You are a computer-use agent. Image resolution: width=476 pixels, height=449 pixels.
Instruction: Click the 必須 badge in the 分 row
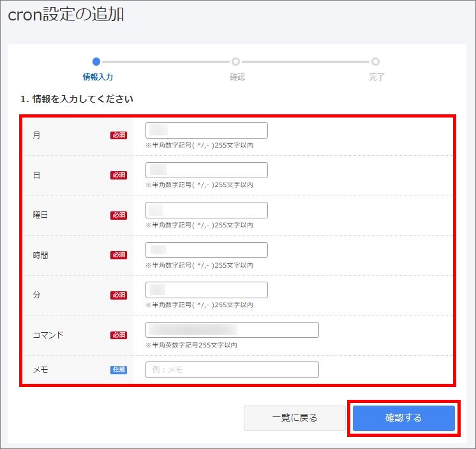pos(119,295)
